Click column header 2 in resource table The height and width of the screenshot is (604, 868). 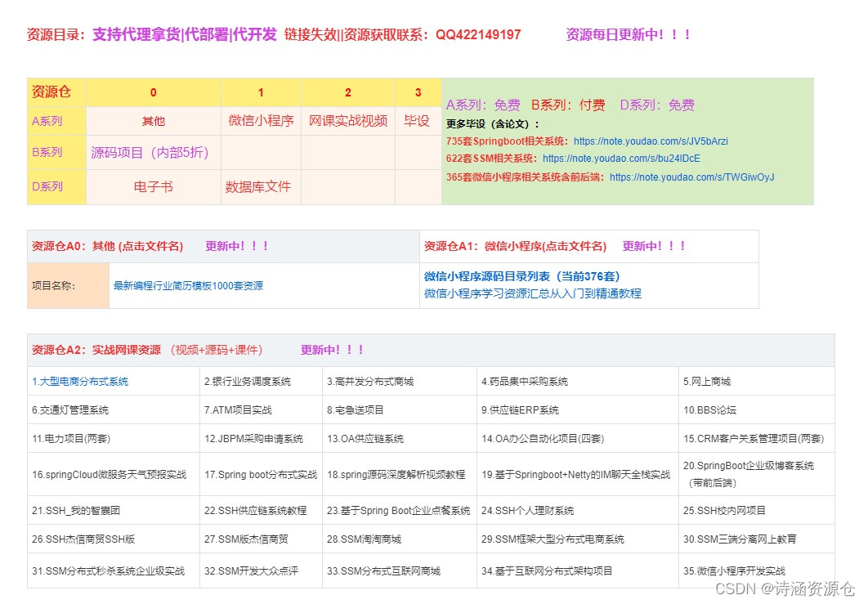[347, 92]
